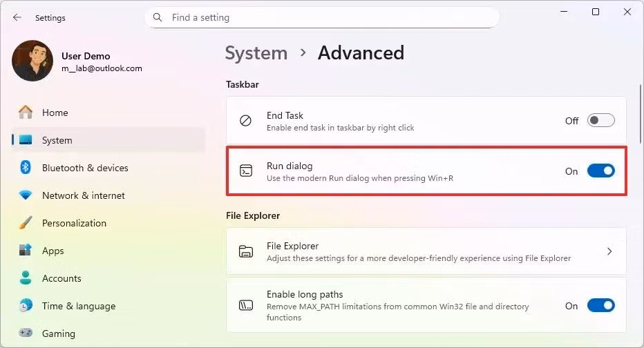Maximize the Settings window
This screenshot has width=644, height=348.
[x=596, y=12]
